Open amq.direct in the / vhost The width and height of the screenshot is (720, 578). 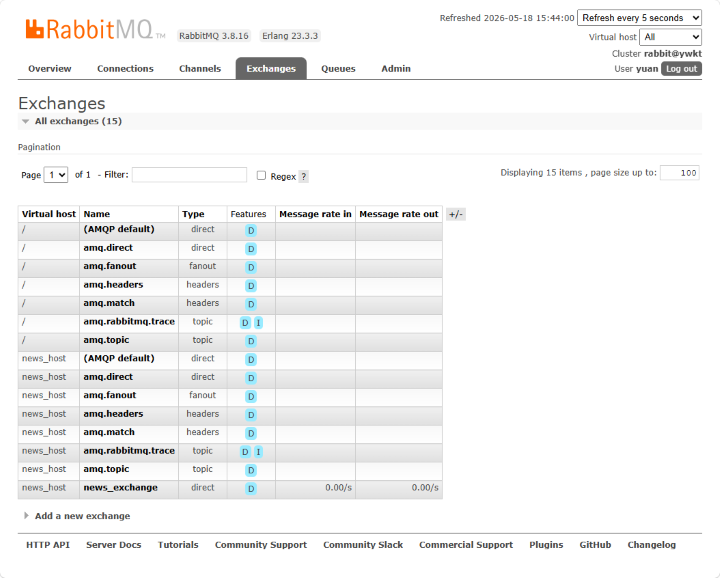(x=108, y=248)
